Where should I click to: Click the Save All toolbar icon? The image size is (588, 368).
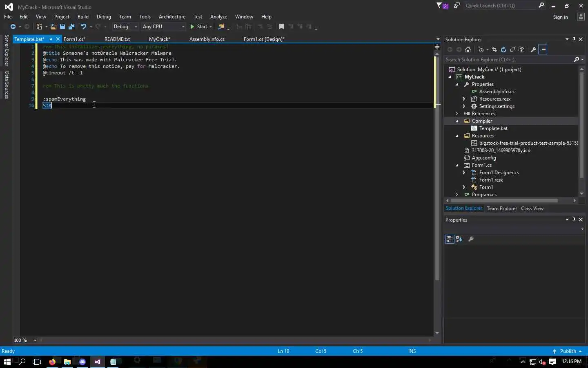71,27
